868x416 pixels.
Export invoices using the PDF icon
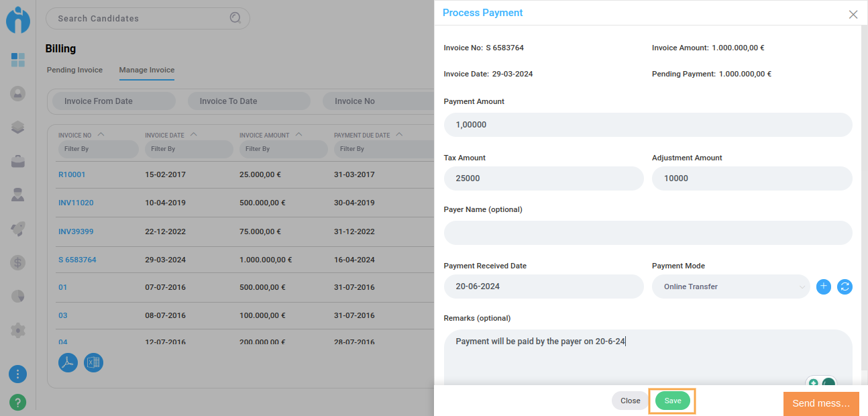[x=68, y=362]
